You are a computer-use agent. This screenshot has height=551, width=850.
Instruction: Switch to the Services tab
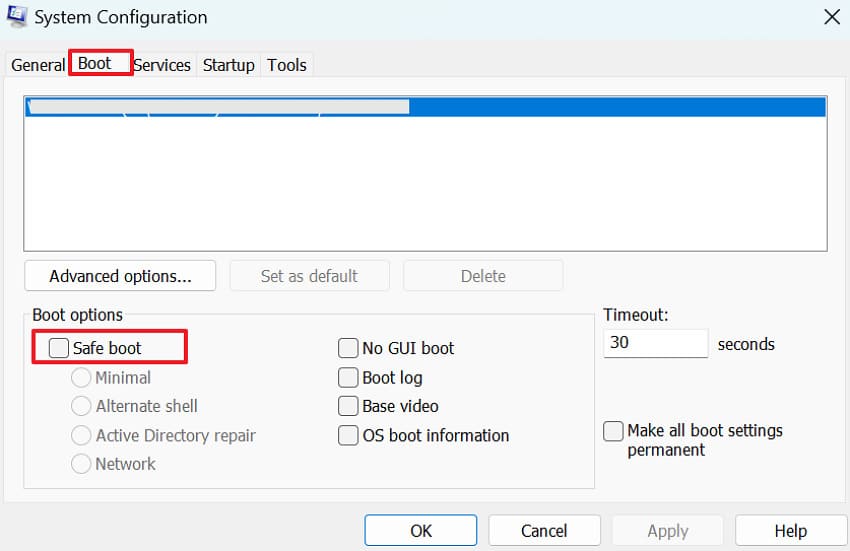pos(162,65)
